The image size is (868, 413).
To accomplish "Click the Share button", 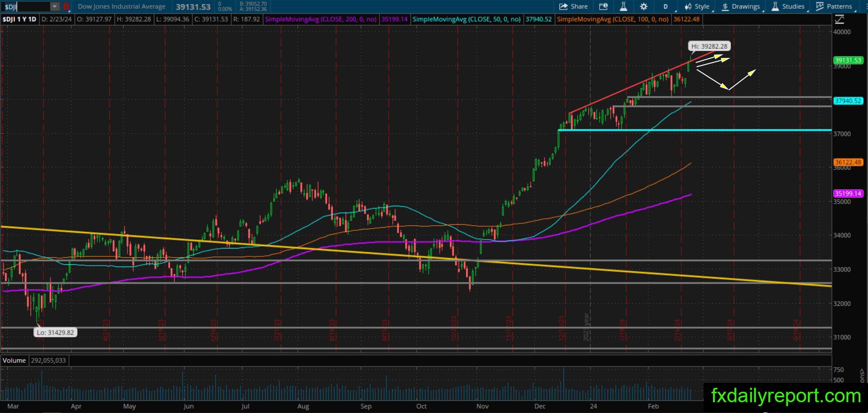I will (573, 6).
